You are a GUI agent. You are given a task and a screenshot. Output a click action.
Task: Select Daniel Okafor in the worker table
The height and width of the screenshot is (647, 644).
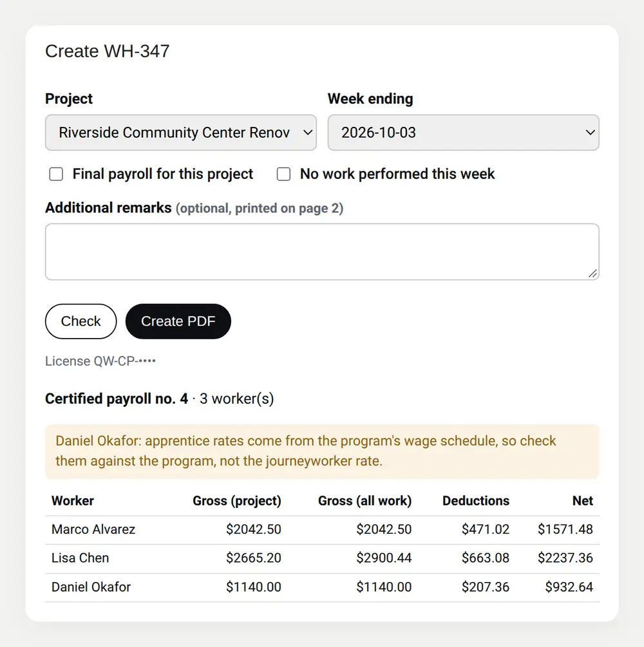tap(91, 586)
